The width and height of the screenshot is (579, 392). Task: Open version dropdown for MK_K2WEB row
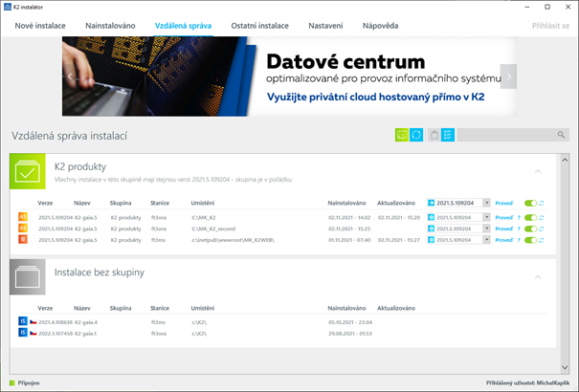[x=487, y=240]
